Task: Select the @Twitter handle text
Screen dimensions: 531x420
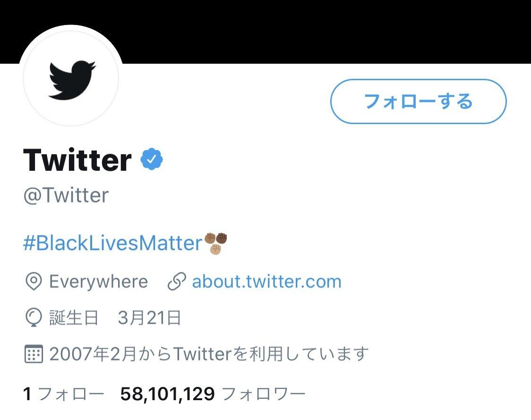Action: tap(66, 195)
